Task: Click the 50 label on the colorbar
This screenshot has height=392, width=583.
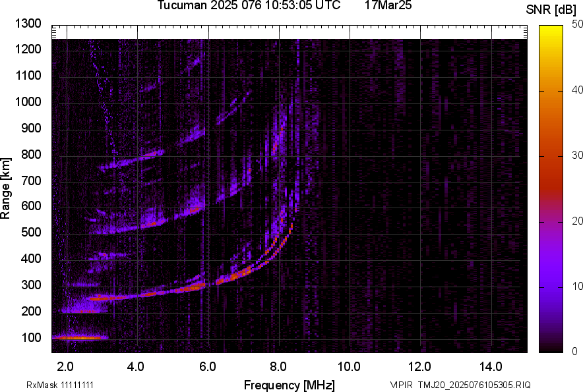Action: click(578, 24)
